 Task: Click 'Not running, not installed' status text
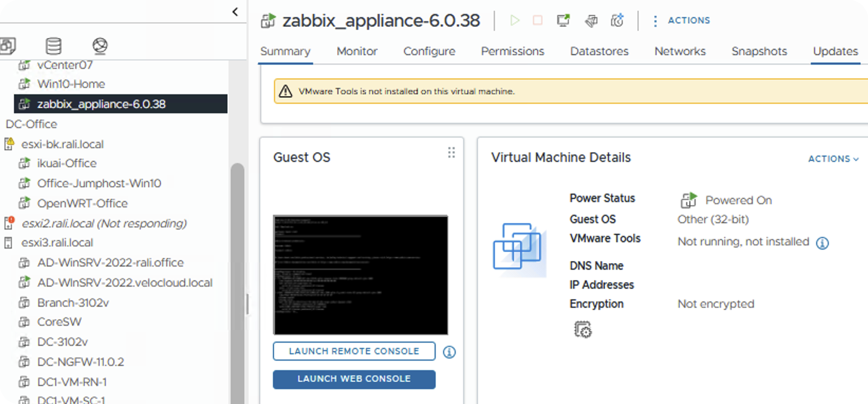coord(743,242)
